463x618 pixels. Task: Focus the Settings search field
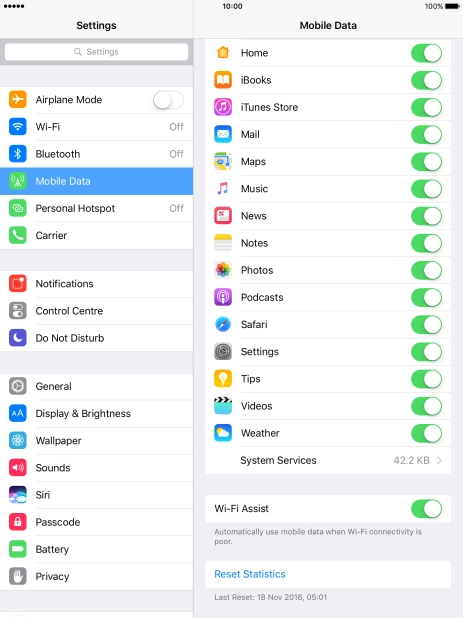pos(97,52)
